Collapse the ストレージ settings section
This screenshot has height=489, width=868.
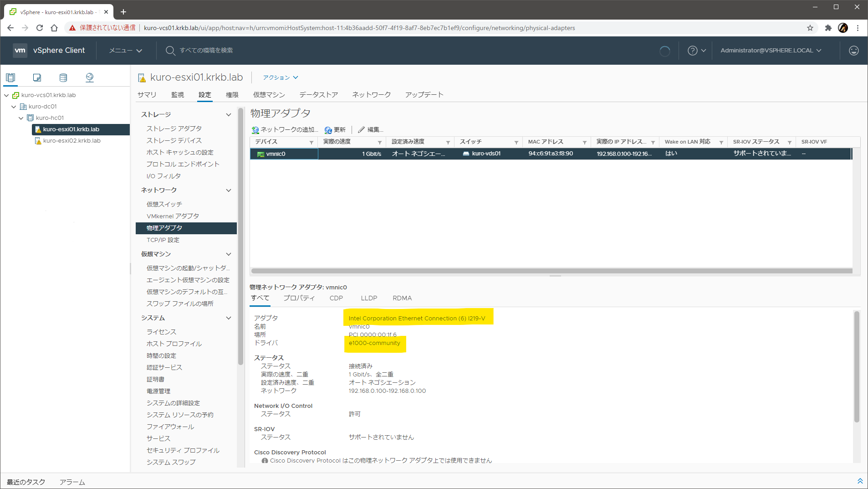tap(229, 115)
